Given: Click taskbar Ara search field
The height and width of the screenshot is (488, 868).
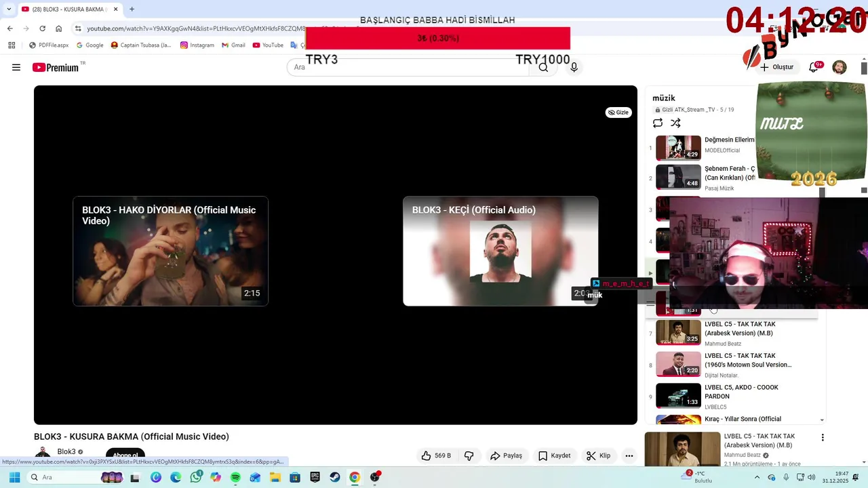Looking at the screenshot, I should 76,477.
